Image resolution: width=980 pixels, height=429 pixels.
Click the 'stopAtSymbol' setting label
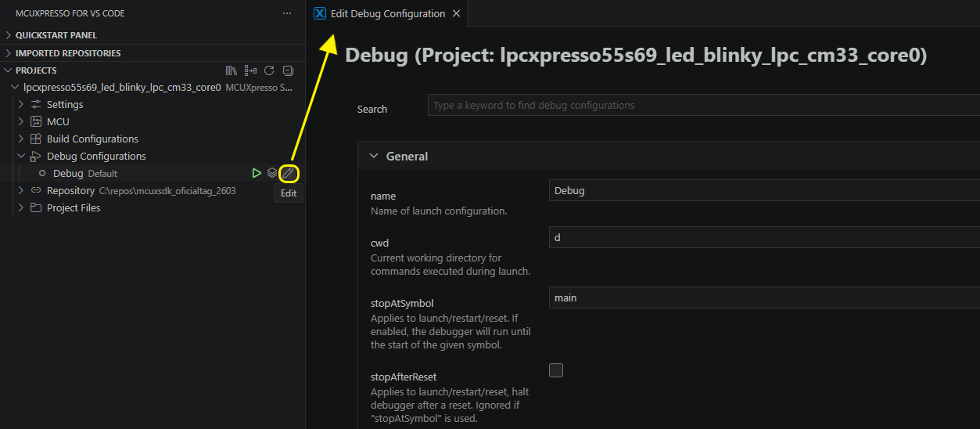(x=402, y=303)
